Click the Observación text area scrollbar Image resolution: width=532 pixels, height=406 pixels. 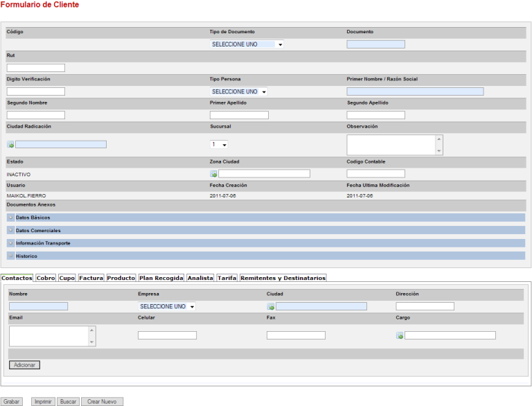[438, 145]
